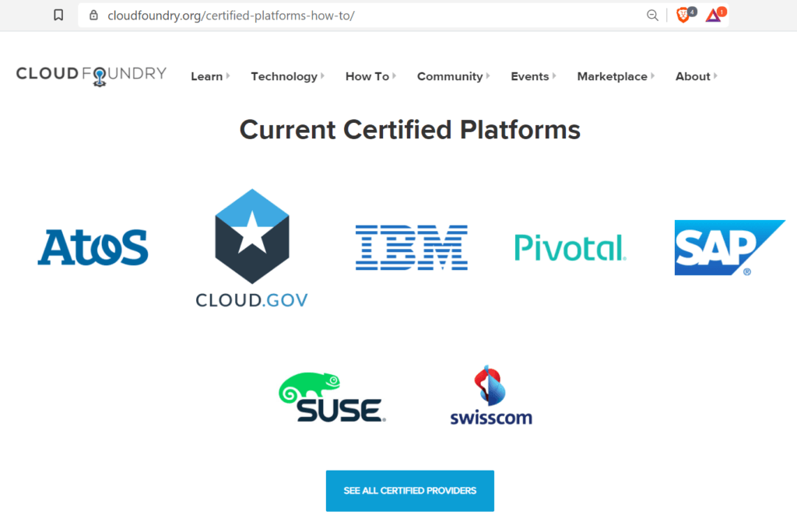Open the Community navigation item
The image size is (797, 532).
[x=450, y=76]
